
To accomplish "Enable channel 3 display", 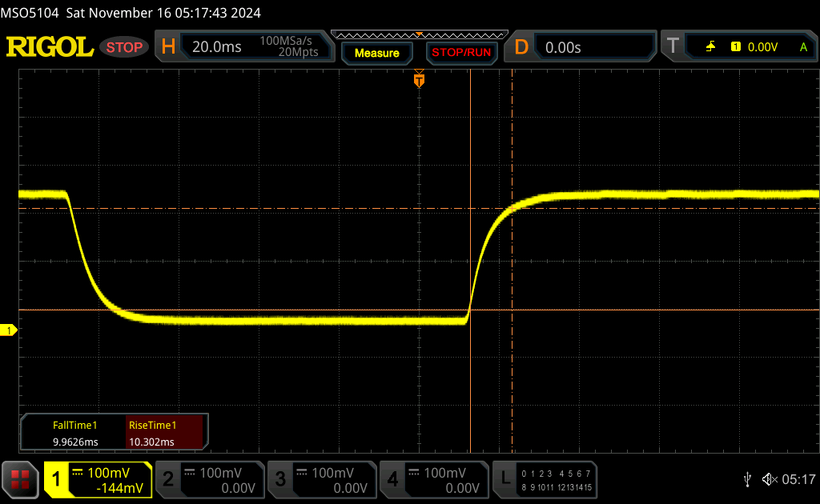I will point(321,479).
